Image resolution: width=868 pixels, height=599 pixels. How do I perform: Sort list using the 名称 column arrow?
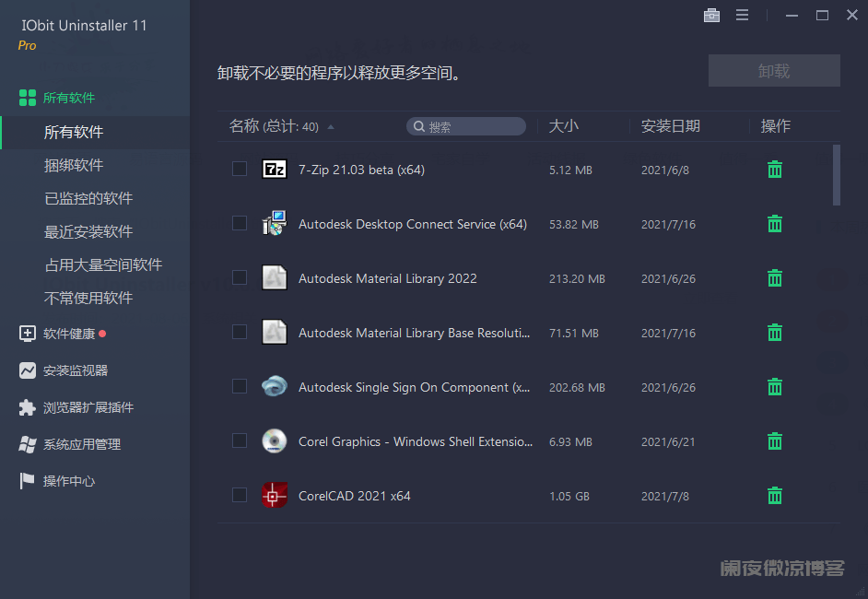[x=331, y=127]
